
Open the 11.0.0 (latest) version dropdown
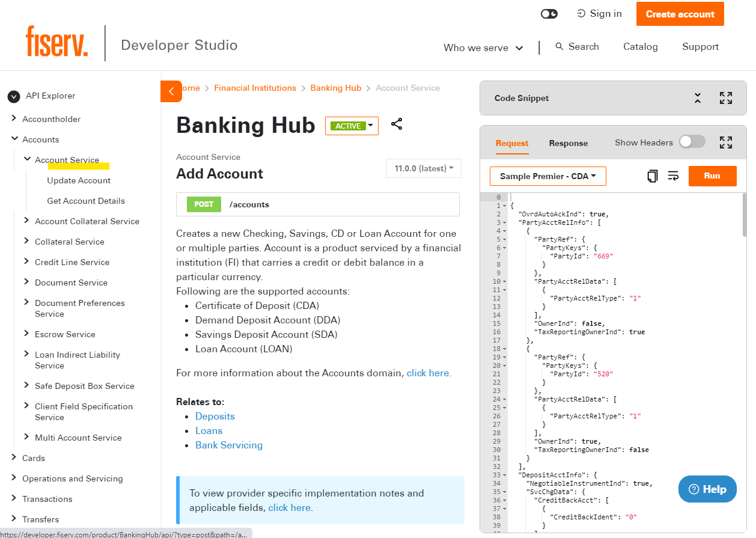[x=424, y=168]
